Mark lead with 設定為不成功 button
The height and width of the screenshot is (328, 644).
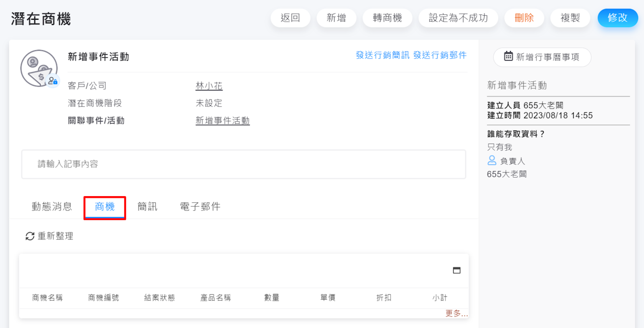click(x=458, y=18)
